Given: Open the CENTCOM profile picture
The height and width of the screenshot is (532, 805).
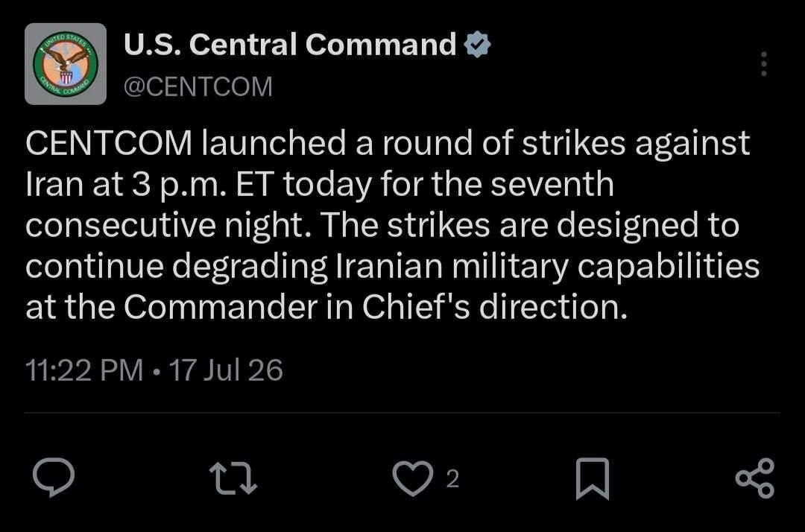Looking at the screenshot, I should point(66,63).
